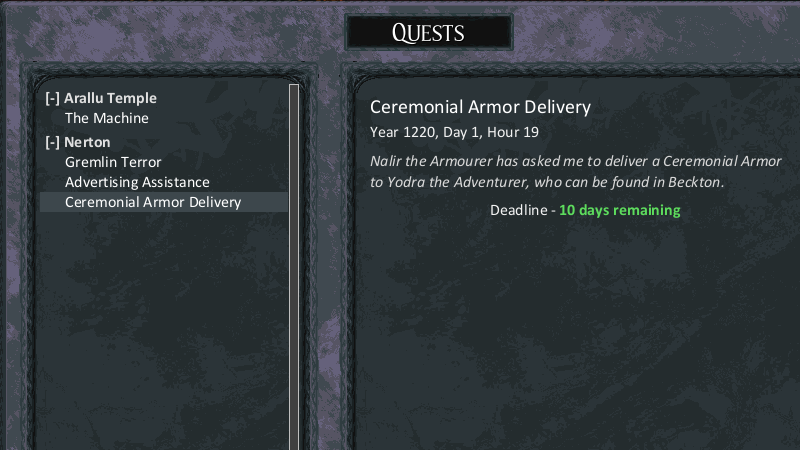
Task: Click the Ceremonial Armor Delivery detail title
Action: [480, 107]
